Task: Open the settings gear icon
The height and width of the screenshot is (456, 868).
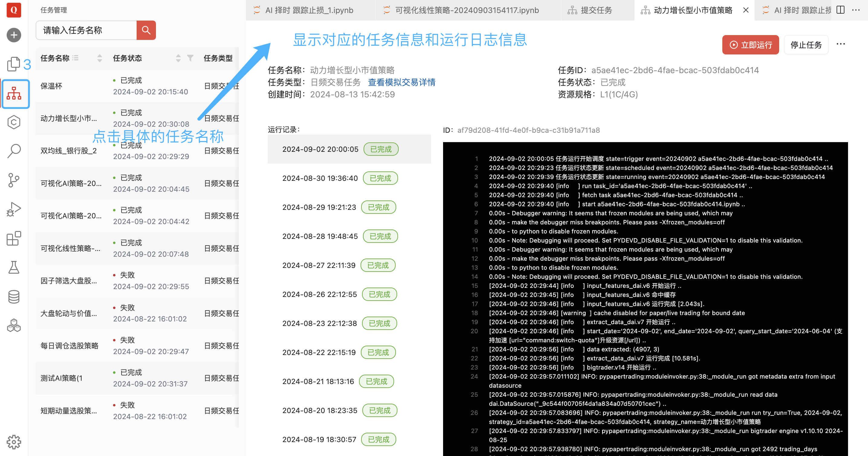Action: [x=14, y=441]
